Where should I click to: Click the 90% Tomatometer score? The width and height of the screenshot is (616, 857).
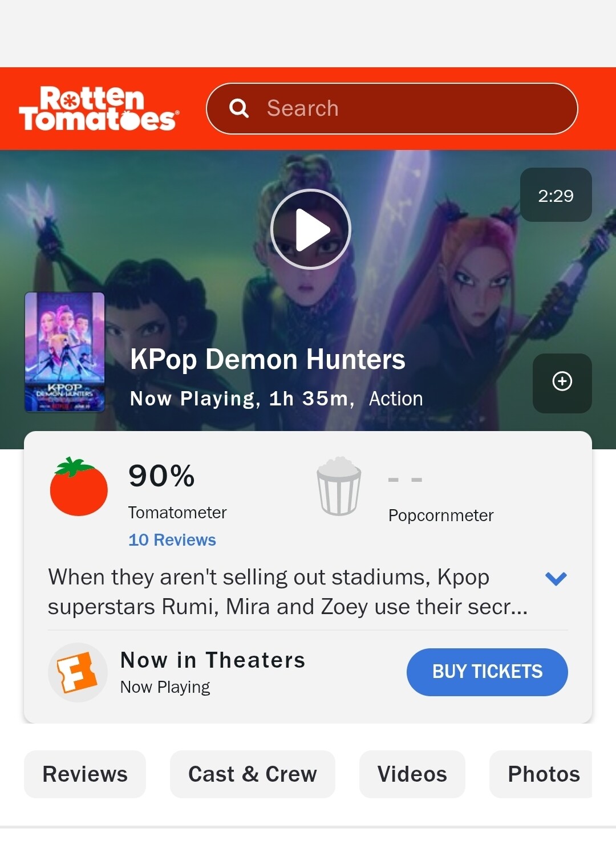point(161,476)
